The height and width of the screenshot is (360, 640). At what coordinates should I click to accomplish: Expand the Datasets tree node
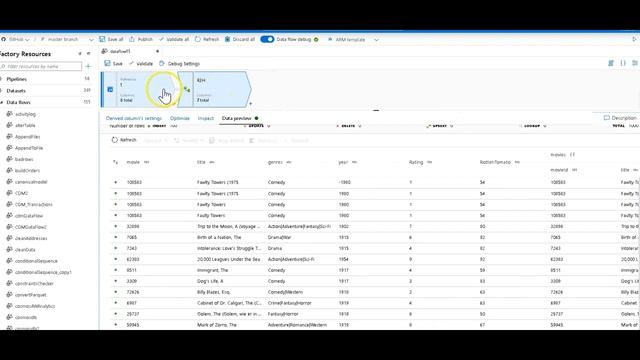click(2, 91)
